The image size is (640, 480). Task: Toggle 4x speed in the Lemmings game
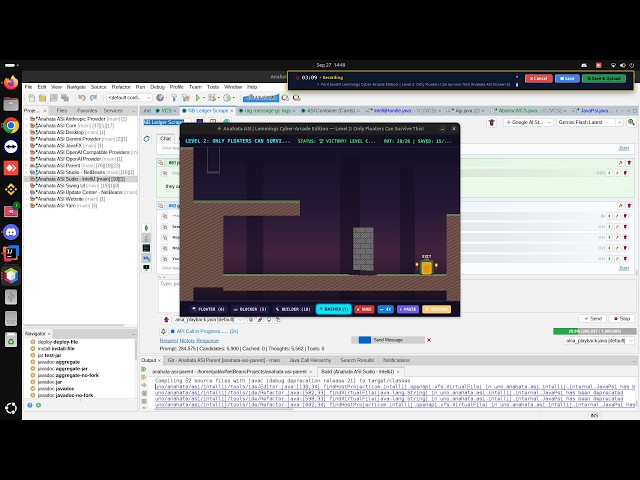385,309
